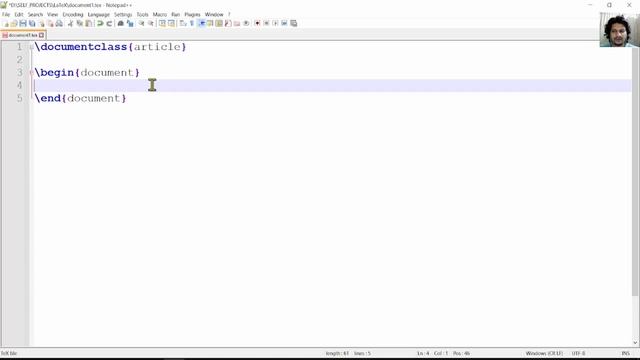
Task: Open the Language menu
Action: [x=98, y=14]
